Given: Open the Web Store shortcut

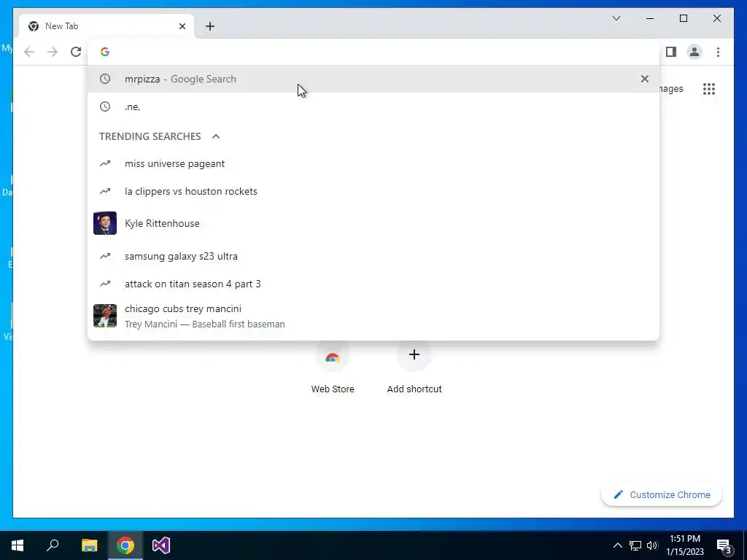Looking at the screenshot, I should pyautogui.click(x=333, y=367).
